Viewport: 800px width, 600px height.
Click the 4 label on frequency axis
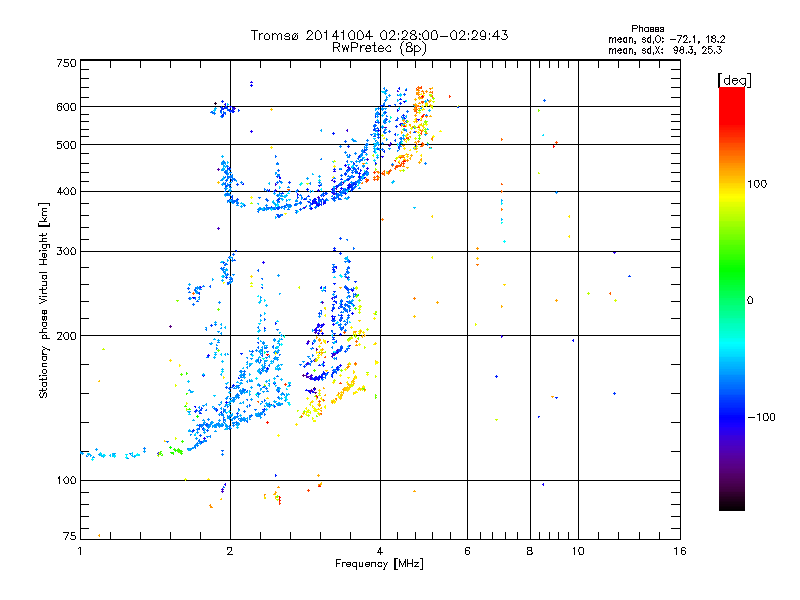(x=380, y=551)
